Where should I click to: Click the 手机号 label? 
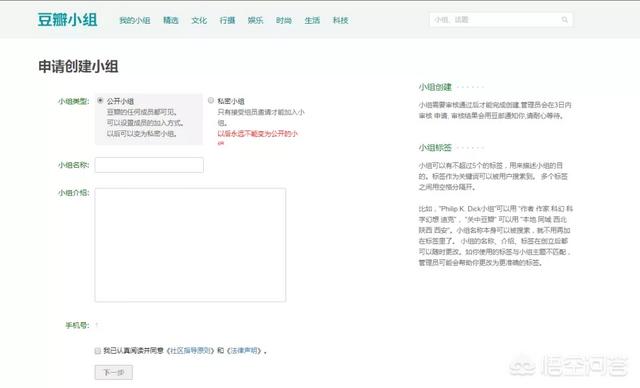(77, 325)
